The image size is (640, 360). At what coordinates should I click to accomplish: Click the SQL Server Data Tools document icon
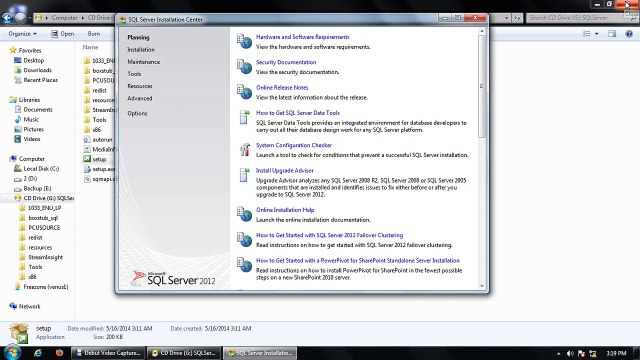[x=244, y=117]
